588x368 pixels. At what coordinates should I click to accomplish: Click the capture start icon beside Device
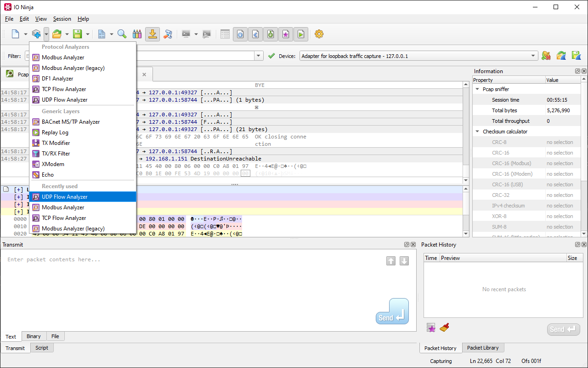(546, 56)
